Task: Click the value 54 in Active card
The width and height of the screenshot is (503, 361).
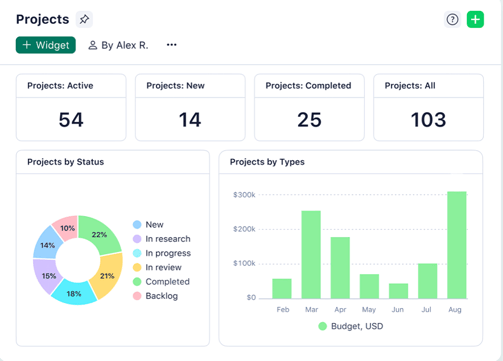Action: pyautogui.click(x=71, y=120)
